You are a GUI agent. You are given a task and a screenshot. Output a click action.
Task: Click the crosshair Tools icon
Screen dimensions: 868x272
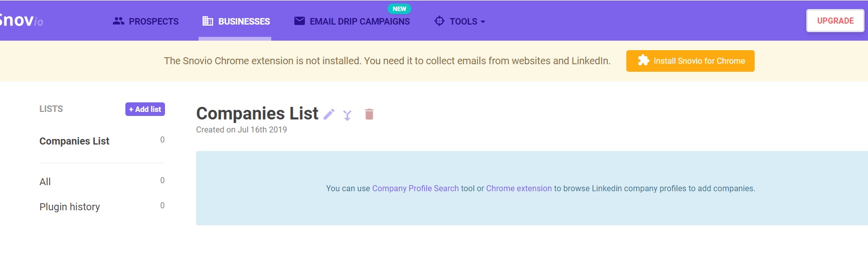tap(439, 21)
